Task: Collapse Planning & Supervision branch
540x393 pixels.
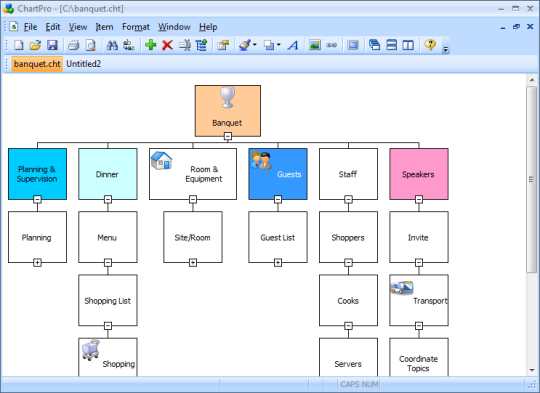Action: tap(38, 199)
